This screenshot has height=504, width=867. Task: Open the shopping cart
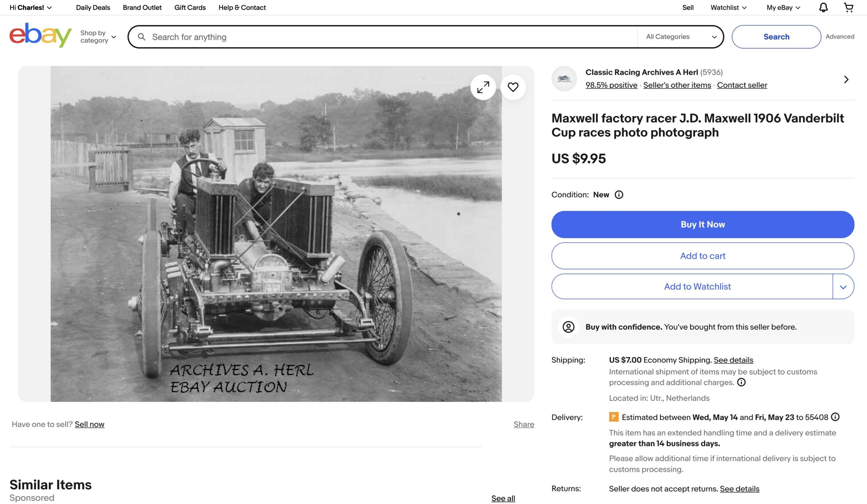pos(848,7)
